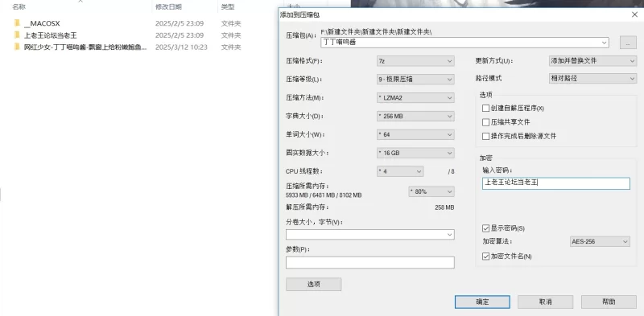Expand the archive name history arrow
Image resolution: width=644 pixels, height=316 pixels.
pos(605,42)
